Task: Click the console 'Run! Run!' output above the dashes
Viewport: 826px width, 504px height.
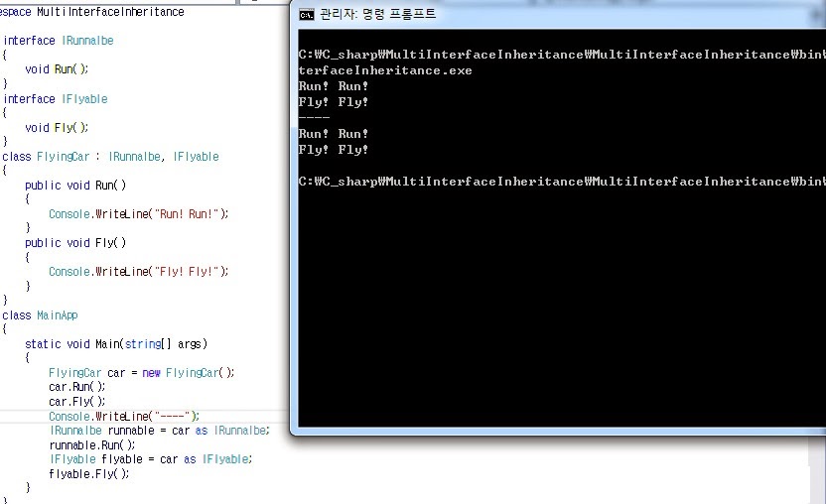Action: coord(333,86)
